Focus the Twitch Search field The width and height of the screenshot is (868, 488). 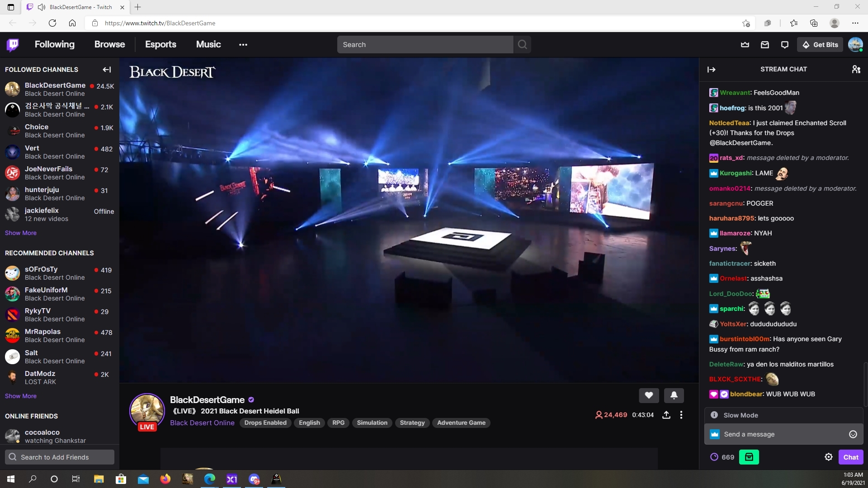pos(425,44)
